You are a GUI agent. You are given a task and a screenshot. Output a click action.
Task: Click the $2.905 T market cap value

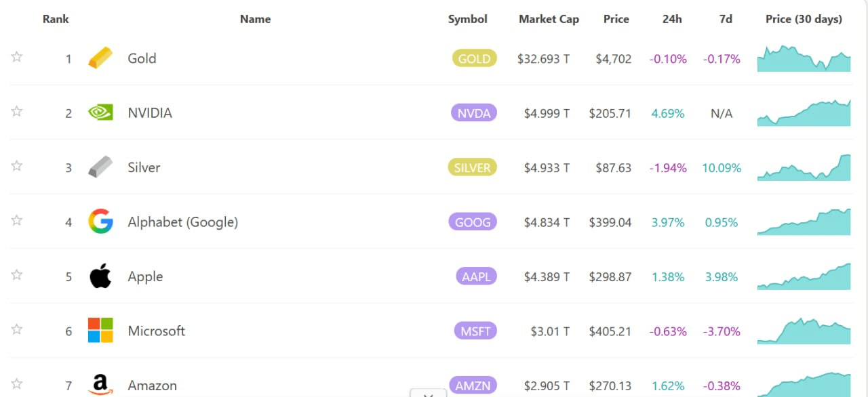pyautogui.click(x=547, y=385)
